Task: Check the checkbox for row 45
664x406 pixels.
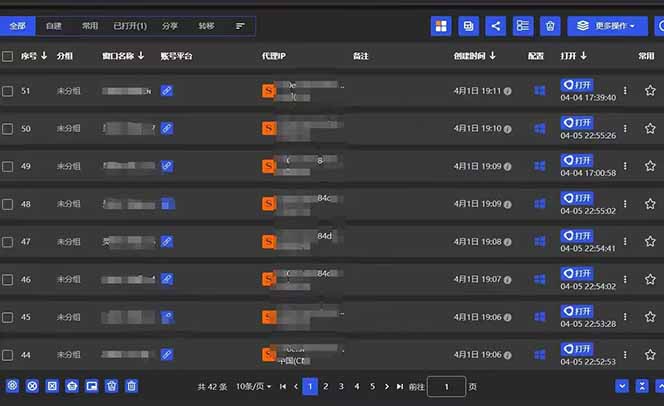Action: coord(8,317)
